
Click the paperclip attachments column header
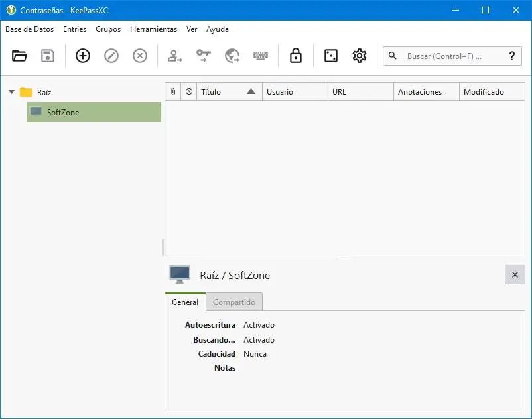173,92
